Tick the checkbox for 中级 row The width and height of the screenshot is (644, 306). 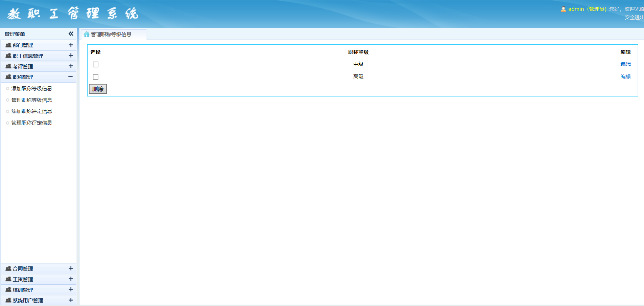(x=96, y=64)
